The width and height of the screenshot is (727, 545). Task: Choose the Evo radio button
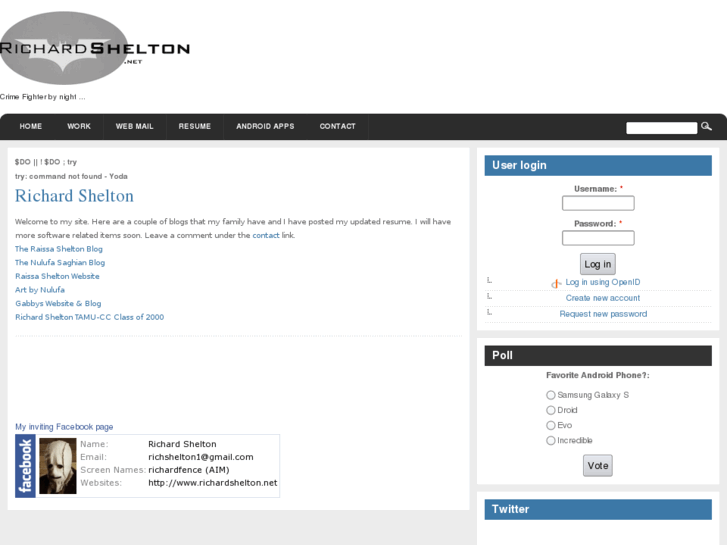pos(550,425)
